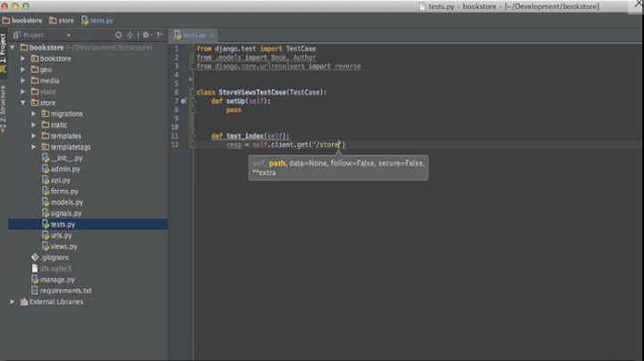Toggle fold on the import block
644x361 pixels.
click(191, 48)
